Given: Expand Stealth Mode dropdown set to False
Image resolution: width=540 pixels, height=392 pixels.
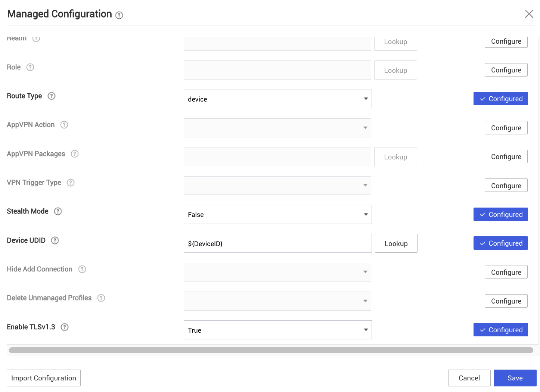Looking at the screenshot, I should point(277,215).
